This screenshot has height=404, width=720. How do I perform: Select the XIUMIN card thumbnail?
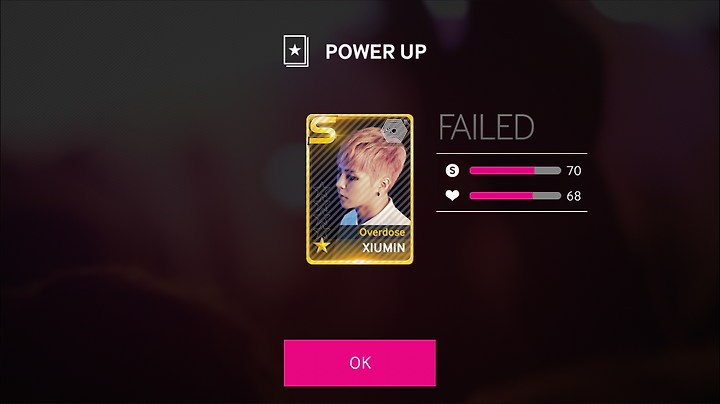click(360, 189)
